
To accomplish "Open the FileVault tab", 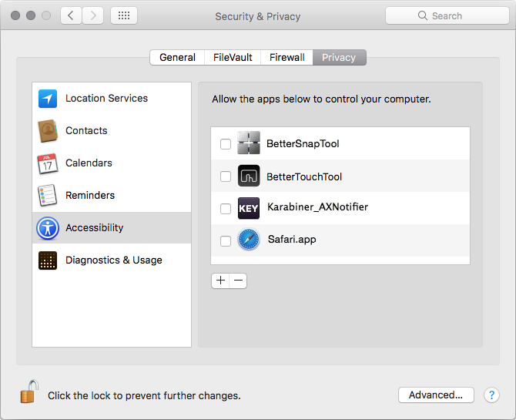I will click(x=233, y=57).
